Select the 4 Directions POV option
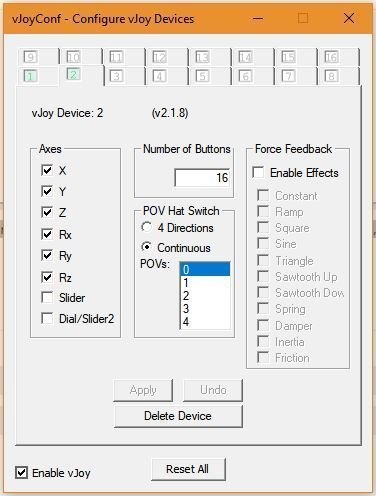Image resolution: width=376 pixels, height=496 pixels. pyautogui.click(x=146, y=227)
